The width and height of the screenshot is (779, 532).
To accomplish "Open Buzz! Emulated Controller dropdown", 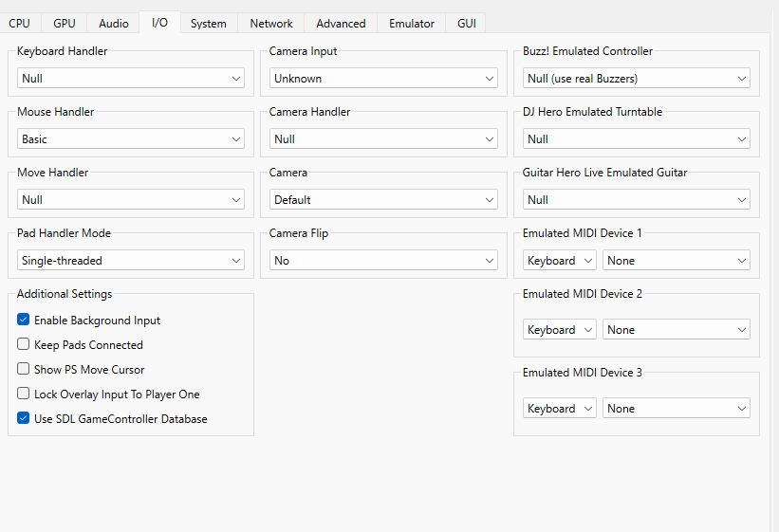I will pos(637,79).
